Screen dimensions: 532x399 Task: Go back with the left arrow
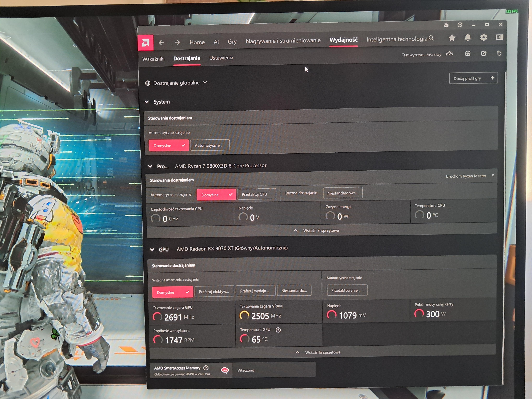(x=161, y=43)
